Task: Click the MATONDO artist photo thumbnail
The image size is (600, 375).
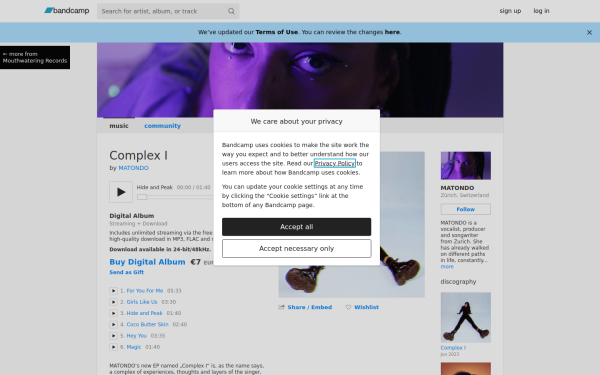Action: click(x=465, y=166)
